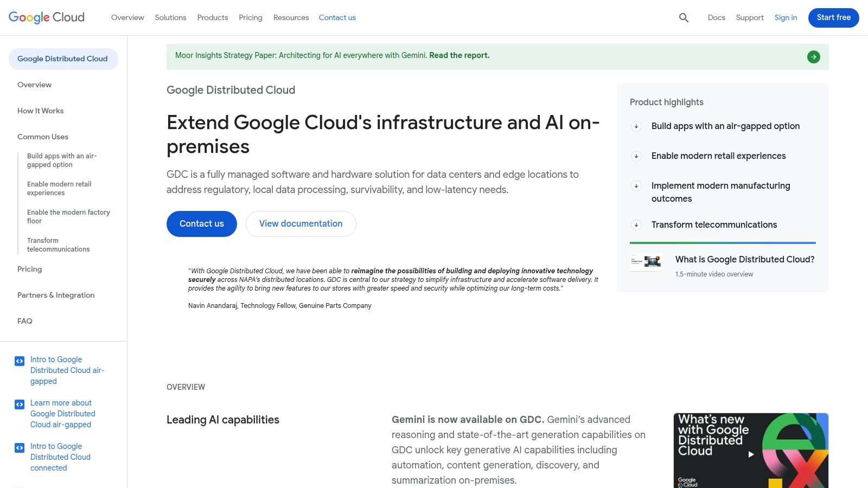Click the arrow icon beside 'Enable modern retail experiences'

coord(636,156)
